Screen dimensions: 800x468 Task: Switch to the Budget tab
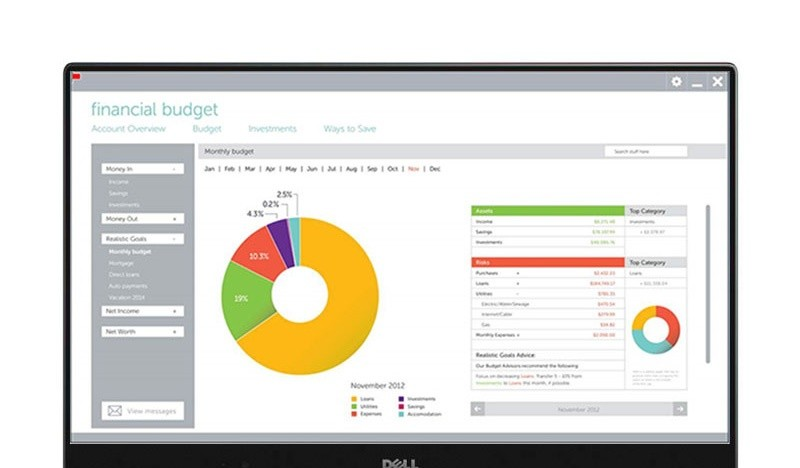[x=207, y=129]
